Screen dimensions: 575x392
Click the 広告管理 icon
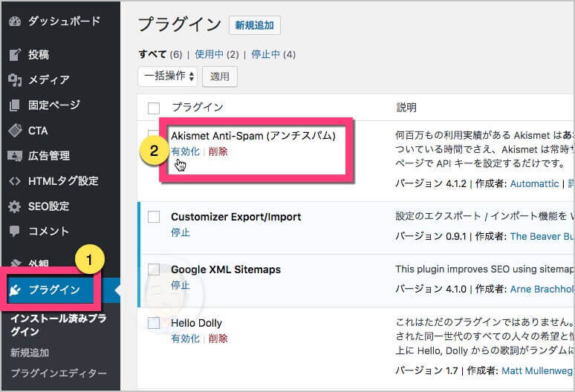coord(15,156)
